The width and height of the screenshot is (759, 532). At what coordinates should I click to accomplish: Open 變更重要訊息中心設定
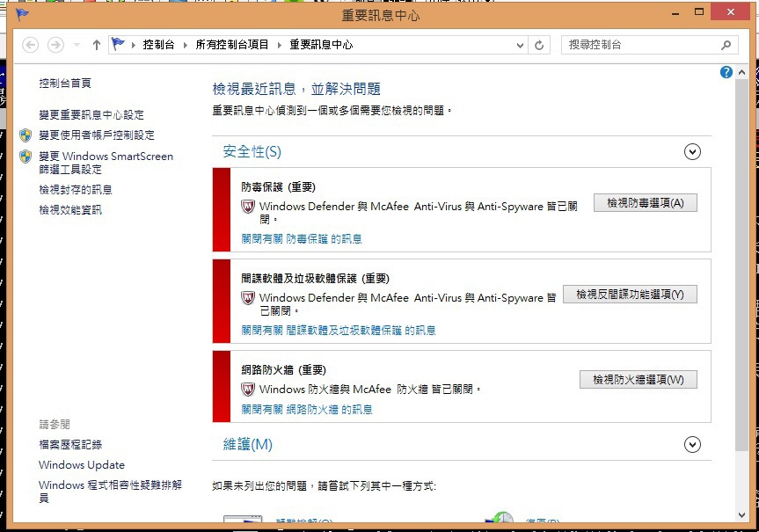[x=91, y=114]
